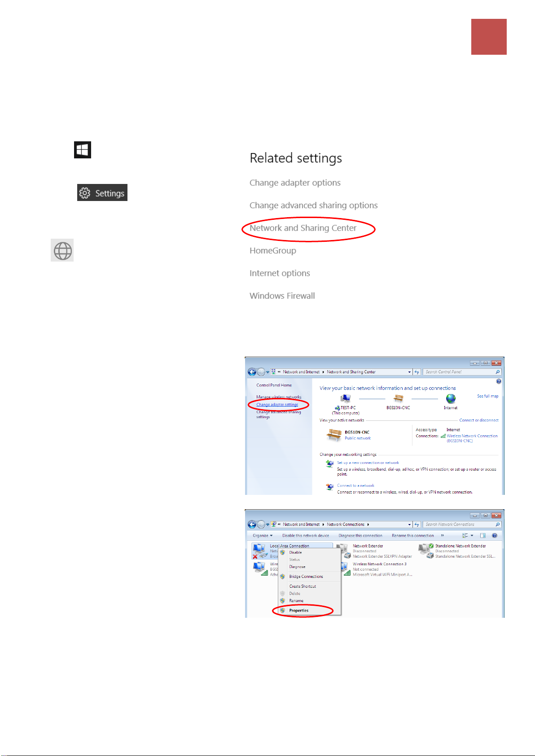Click Set up a new connection or network

click(x=368, y=463)
